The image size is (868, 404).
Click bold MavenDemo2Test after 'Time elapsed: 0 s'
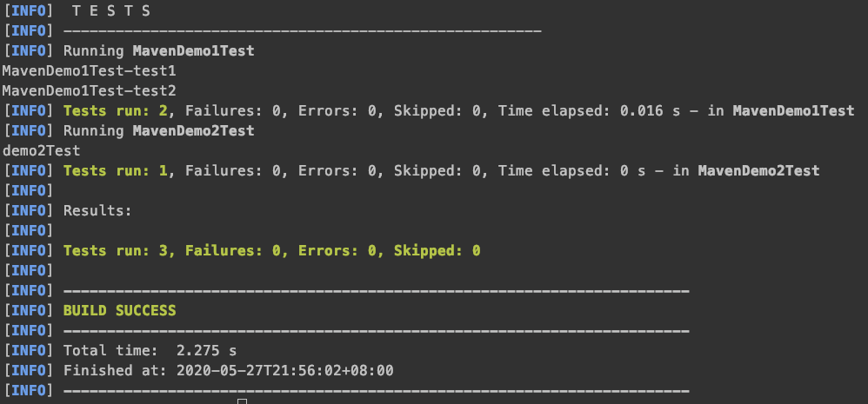coord(758,171)
